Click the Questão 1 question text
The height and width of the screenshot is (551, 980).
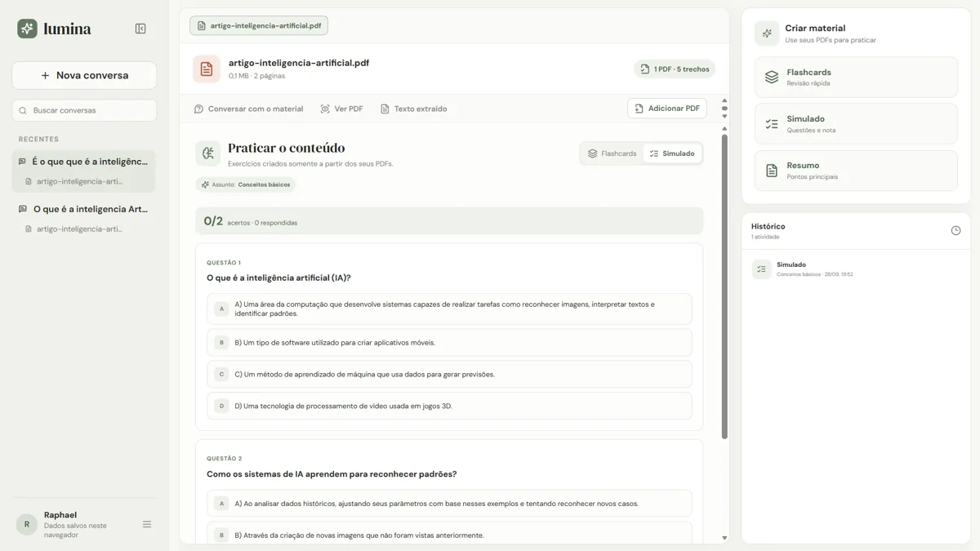click(x=278, y=278)
